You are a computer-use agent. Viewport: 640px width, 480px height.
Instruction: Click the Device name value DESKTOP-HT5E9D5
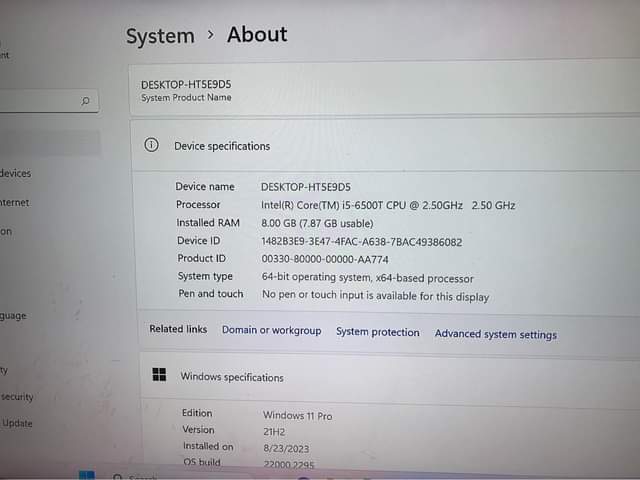(x=306, y=187)
